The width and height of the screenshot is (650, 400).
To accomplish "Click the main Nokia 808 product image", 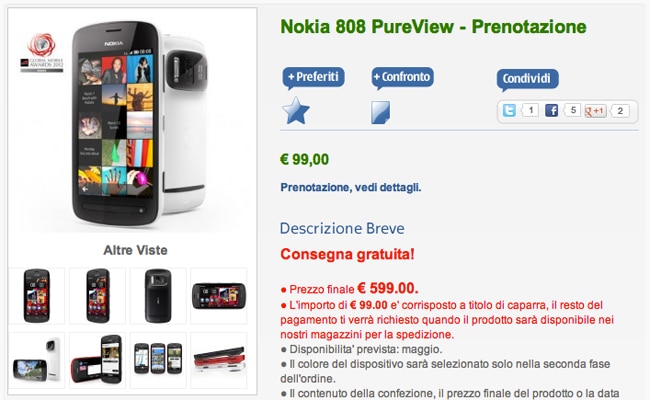I will click(x=140, y=124).
